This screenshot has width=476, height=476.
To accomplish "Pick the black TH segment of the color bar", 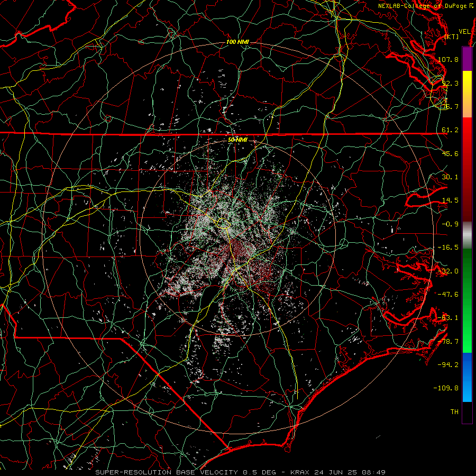I will 467,412.
